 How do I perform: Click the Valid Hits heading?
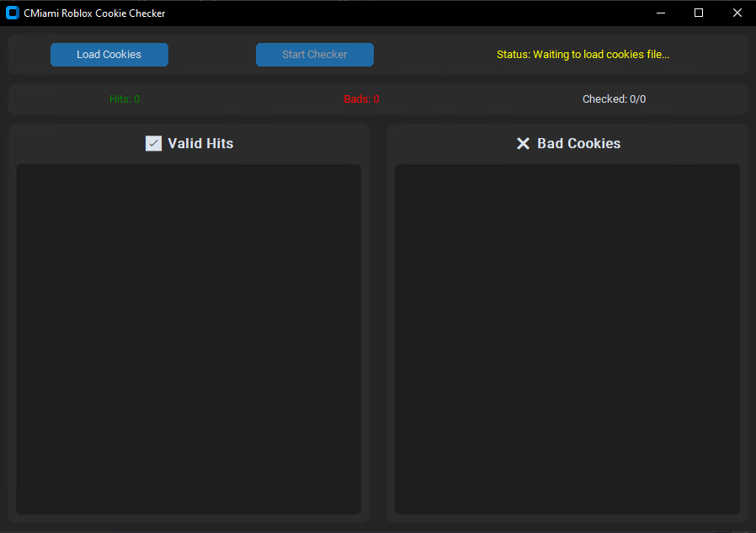pyautogui.click(x=200, y=143)
